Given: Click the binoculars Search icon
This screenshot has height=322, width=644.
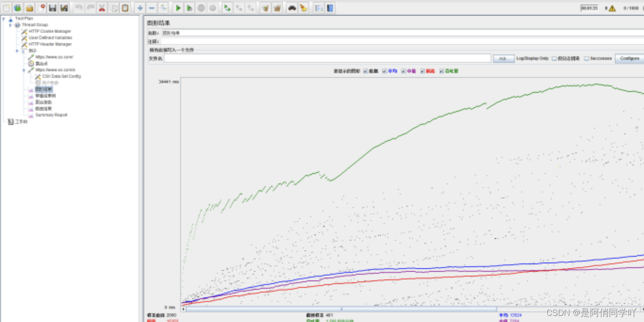Looking at the screenshot, I should point(292,8).
